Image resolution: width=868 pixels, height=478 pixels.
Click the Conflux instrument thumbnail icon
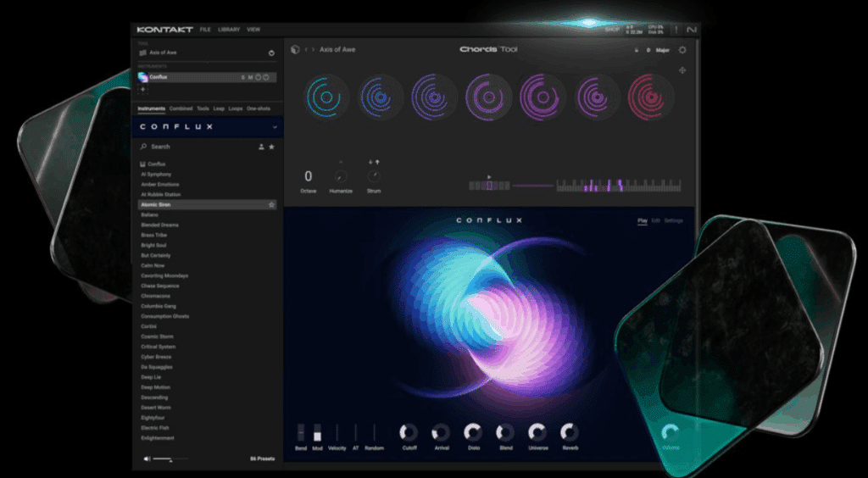click(142, 77)
